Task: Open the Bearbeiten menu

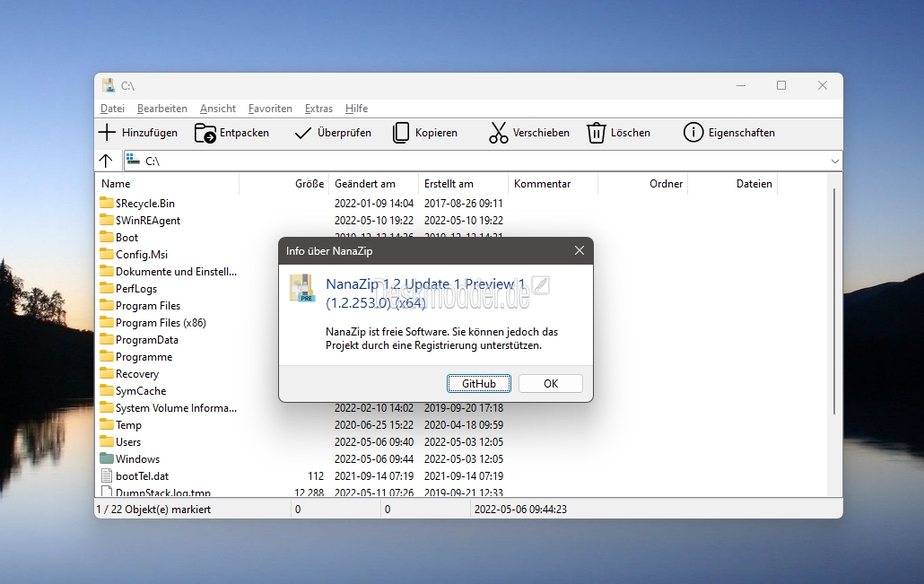Action: point(162,109)
